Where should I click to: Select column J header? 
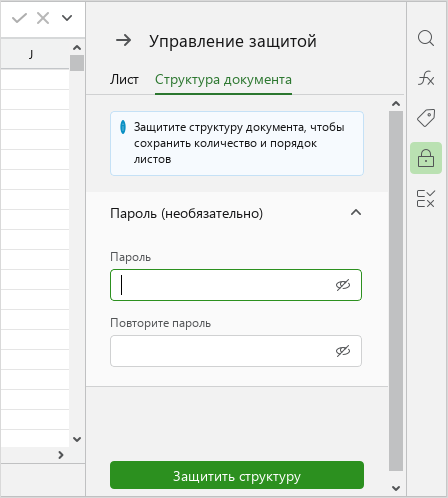[x=31, y=54]
